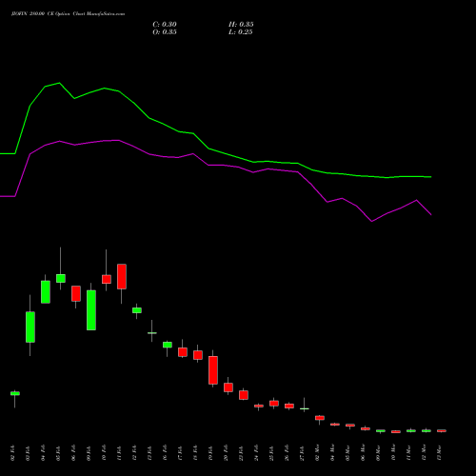Select the 20 Feb red candlestick
The width and height of the screenshot is (476, 476).
[x=228, y=387]
